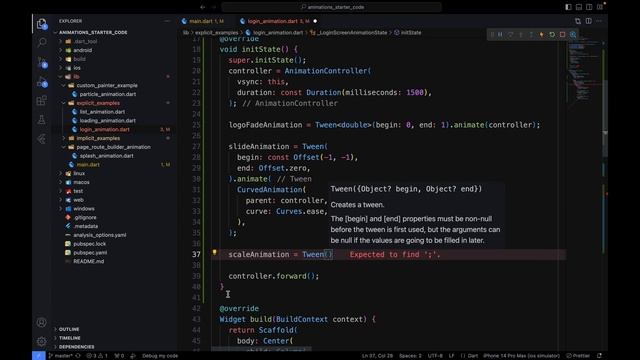Open the Accounts icon in activity bar
Screen dimensions: 640x360
click(42, 322)
